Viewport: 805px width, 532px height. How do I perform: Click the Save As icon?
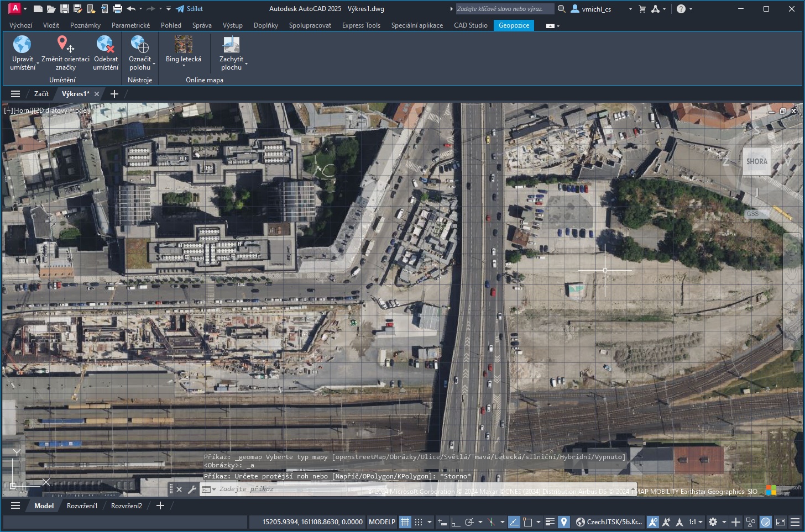(77, 9)
